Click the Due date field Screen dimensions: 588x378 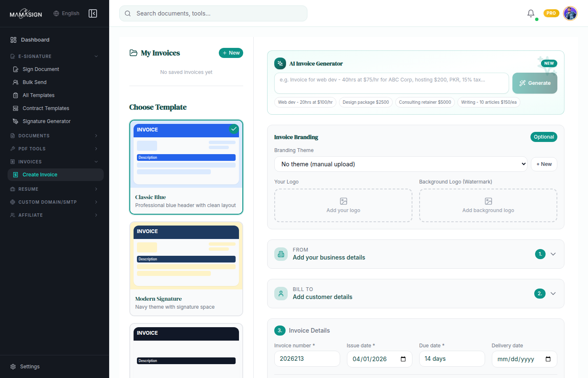452,359
